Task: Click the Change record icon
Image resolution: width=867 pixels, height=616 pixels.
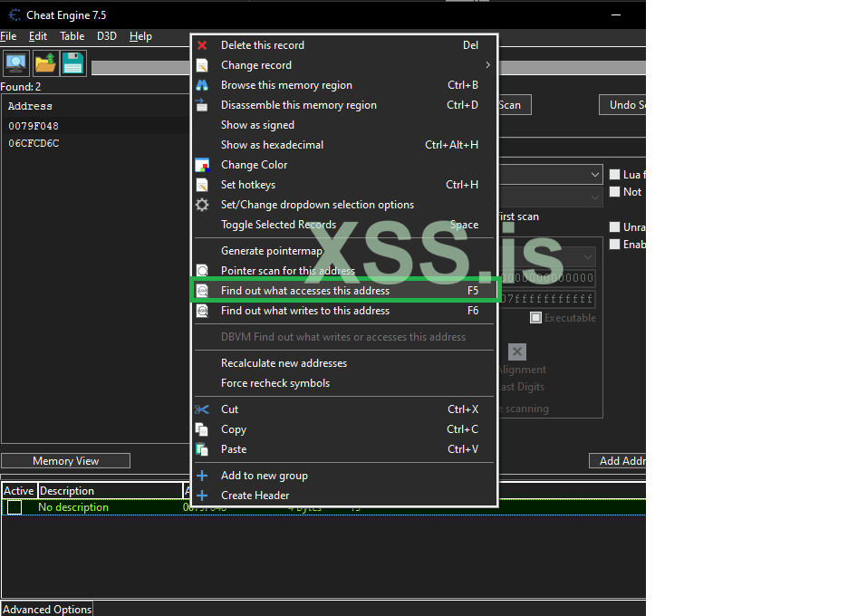Action: pyautogui.click(x=202, y=65)
